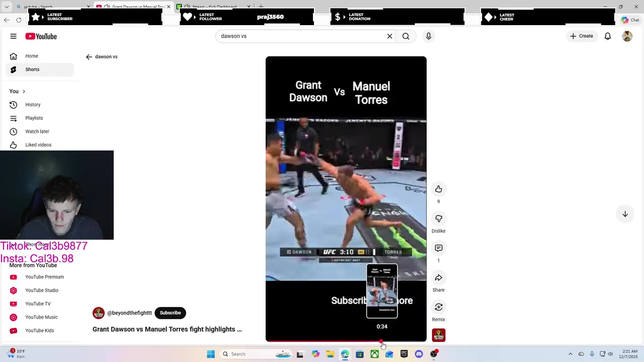This screenshot has width=644, height=362.
Task: Open Copilot from the taskbar
Action: click(x=315, y=354)
